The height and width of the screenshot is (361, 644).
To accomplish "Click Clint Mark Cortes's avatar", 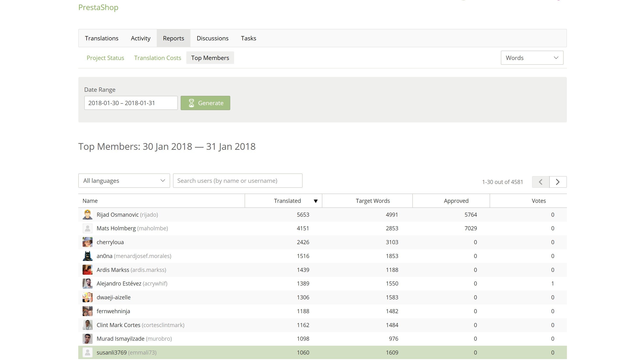I will coord(88,325).
